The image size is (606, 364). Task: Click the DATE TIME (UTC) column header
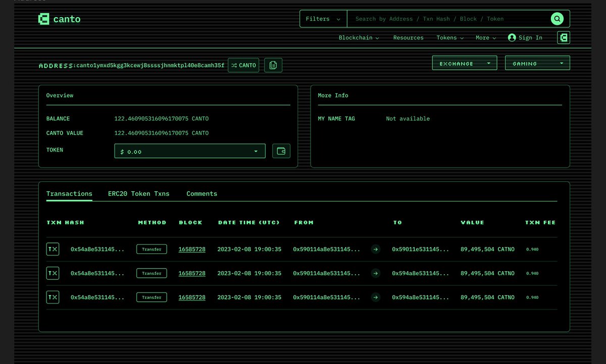(249, 223)
